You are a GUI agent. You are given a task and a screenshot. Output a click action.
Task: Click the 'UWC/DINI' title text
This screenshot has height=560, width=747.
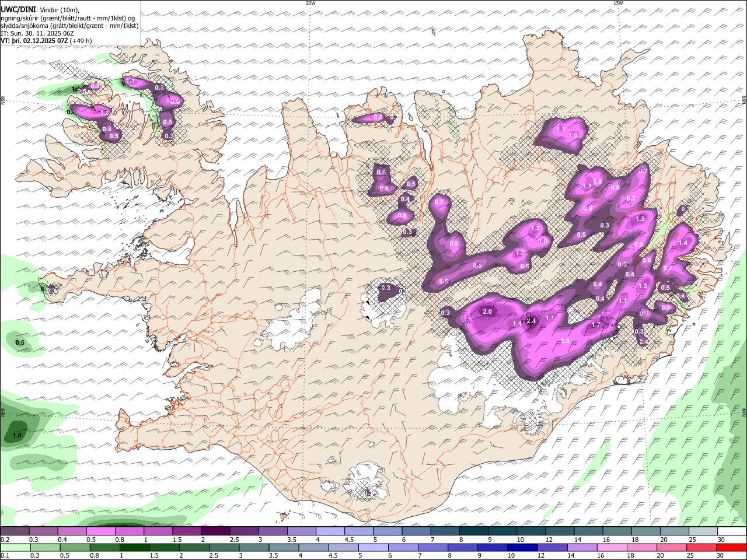click(x=18, y=10)
